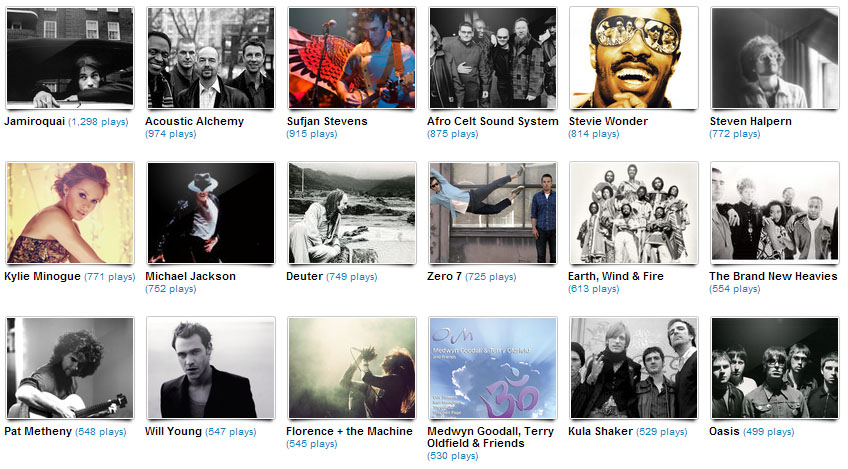
Task: Click the 1,298 plays count link
Action: tap(98, 122)
